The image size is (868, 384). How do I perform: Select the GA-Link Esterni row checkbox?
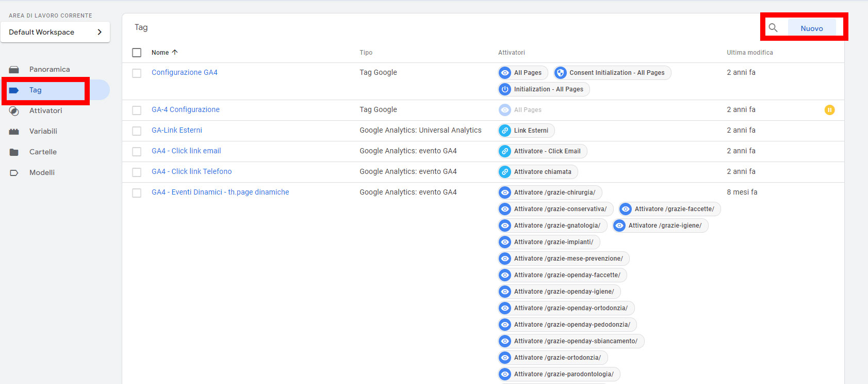tap(137, 131)
